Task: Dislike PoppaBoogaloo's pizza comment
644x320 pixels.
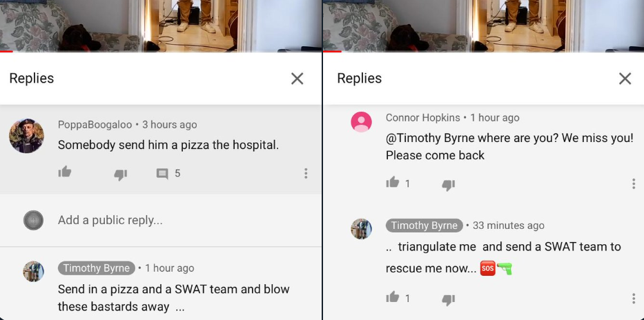Action: point(120,174)
